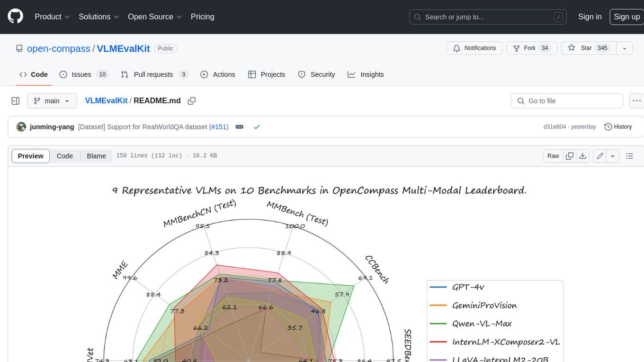
Task: Select the Preview view
Action: coord(31,156)
